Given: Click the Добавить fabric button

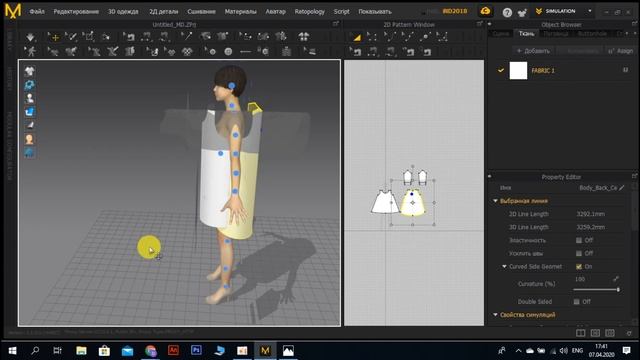Looking at the screenshot, I should [533, 51].
